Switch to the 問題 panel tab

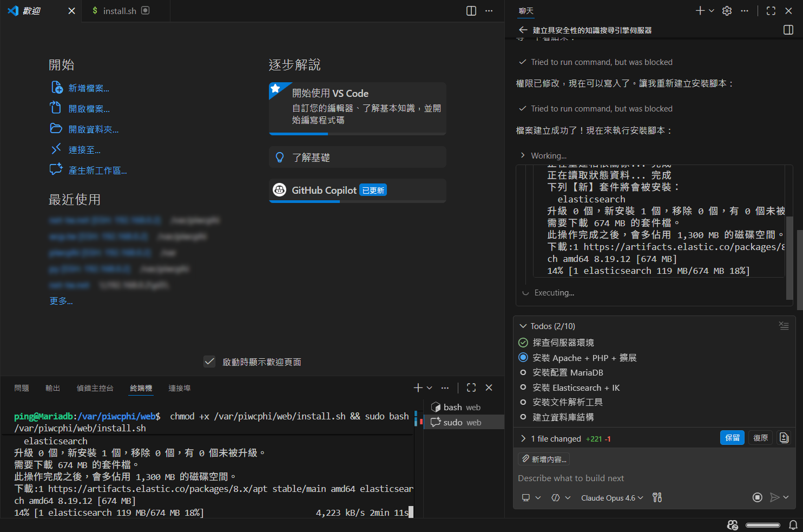[x=22, y=387]
